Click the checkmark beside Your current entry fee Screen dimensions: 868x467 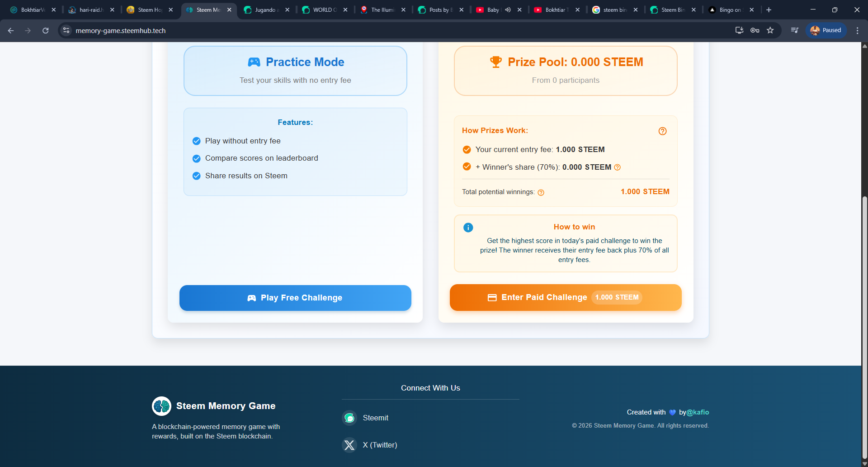467,150
